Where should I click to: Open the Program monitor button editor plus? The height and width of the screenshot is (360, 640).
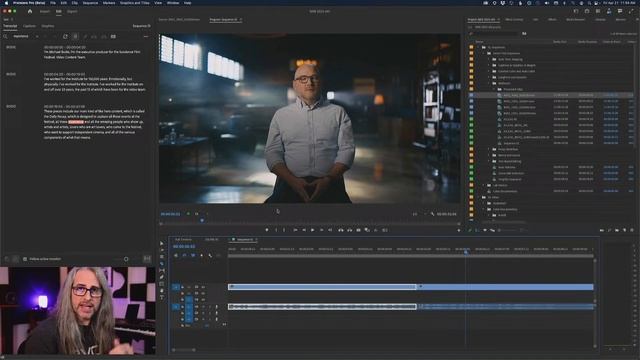tap(459, 231)
